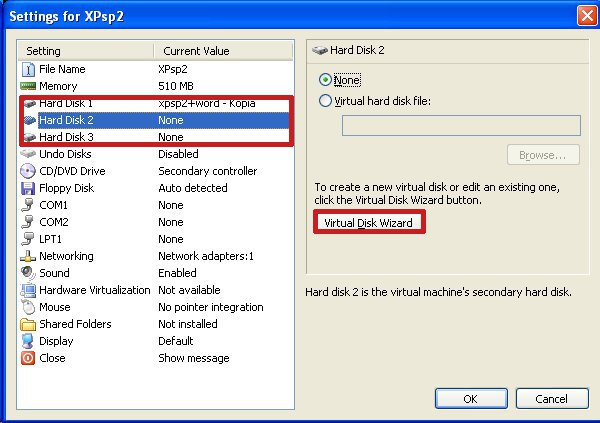Image resolution: width=600 pixels, height=423 pixels.
Task: Click the Shared Folders folder icon
Action: pos(28,324)
